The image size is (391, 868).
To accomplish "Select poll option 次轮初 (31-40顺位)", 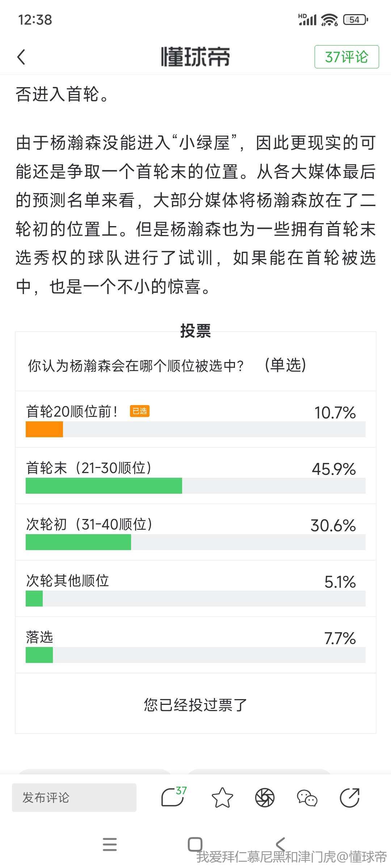I will (x=195, y=532).
